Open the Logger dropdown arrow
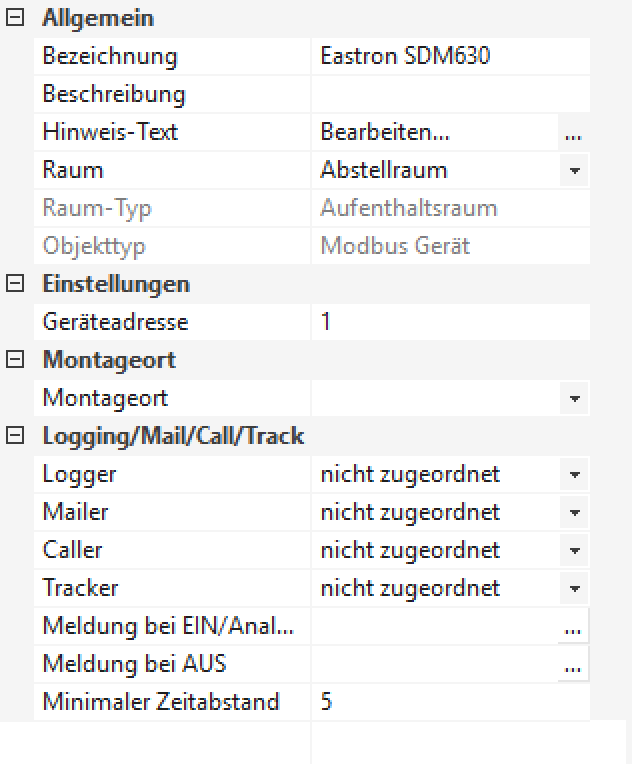This screenshot has width=632, height=764. tap(574, 475)
